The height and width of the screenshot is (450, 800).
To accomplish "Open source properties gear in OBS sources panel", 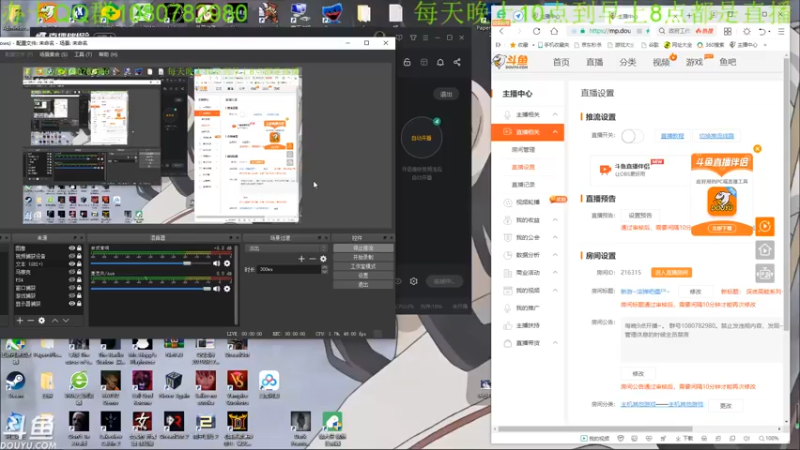I will click(42, 320).
